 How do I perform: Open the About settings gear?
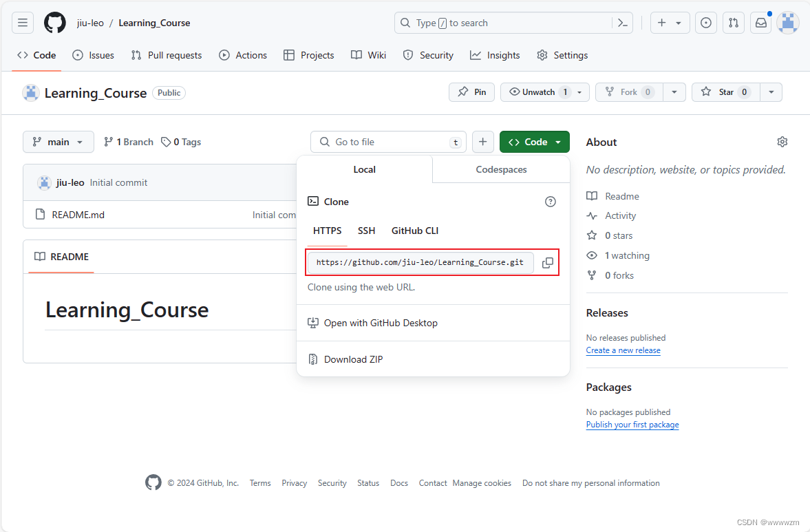(x=782, y=142)
